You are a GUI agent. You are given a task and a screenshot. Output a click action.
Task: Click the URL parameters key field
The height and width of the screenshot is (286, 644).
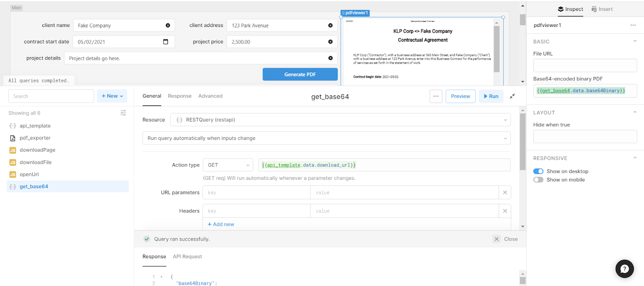tap(256, 192)
